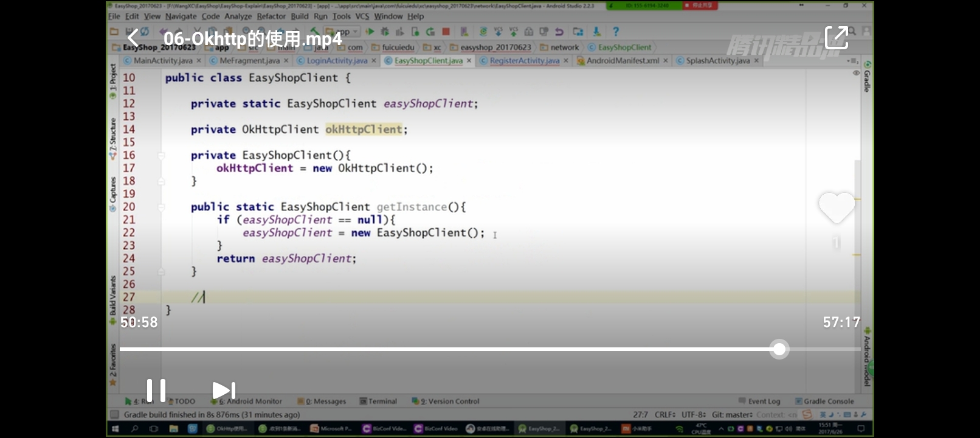Click the blue Help question mark icon

tap(616, 32)
